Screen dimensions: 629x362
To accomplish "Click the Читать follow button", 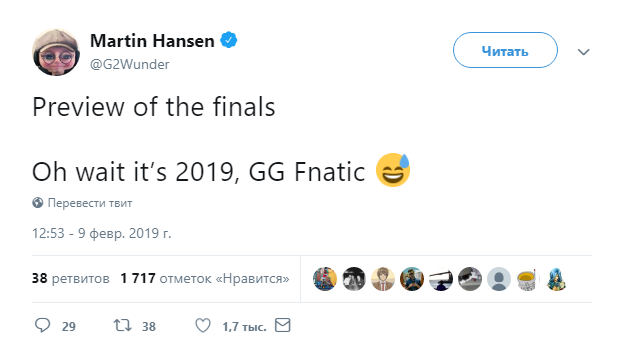I will click(x=505, y=50).
